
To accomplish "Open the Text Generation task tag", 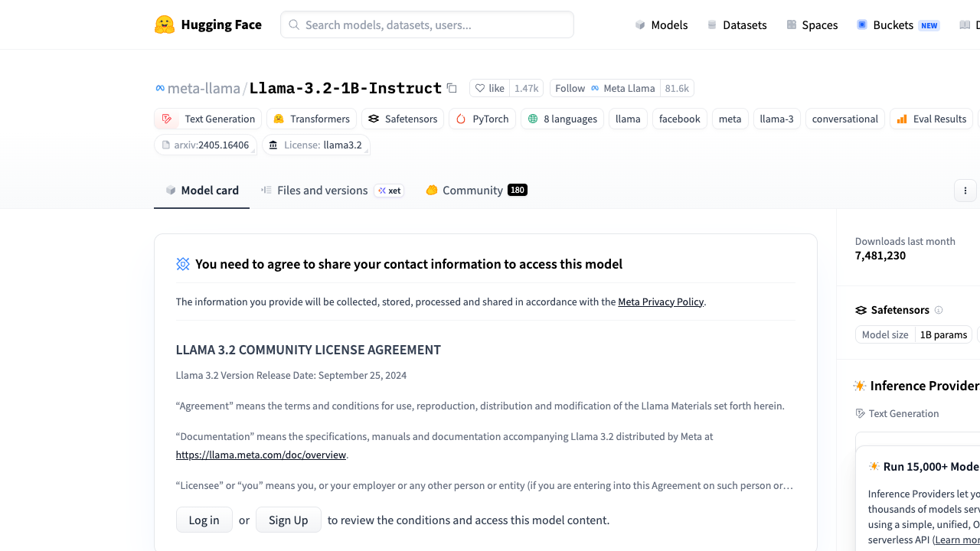I will point(208,119).
